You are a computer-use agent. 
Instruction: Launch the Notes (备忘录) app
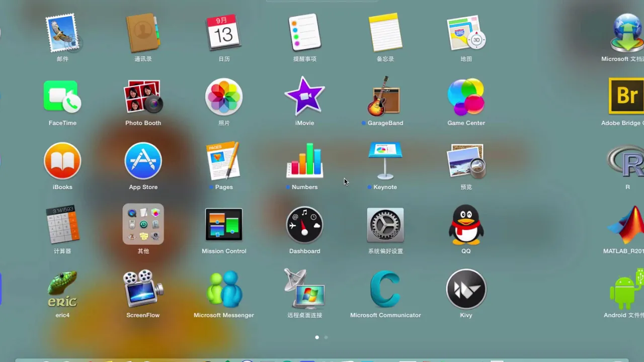point(385,33)
